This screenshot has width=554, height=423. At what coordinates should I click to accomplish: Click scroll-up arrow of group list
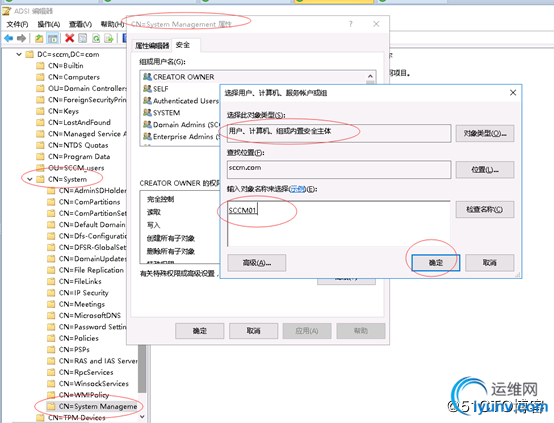pyautogui.click(x=370, y=76)
